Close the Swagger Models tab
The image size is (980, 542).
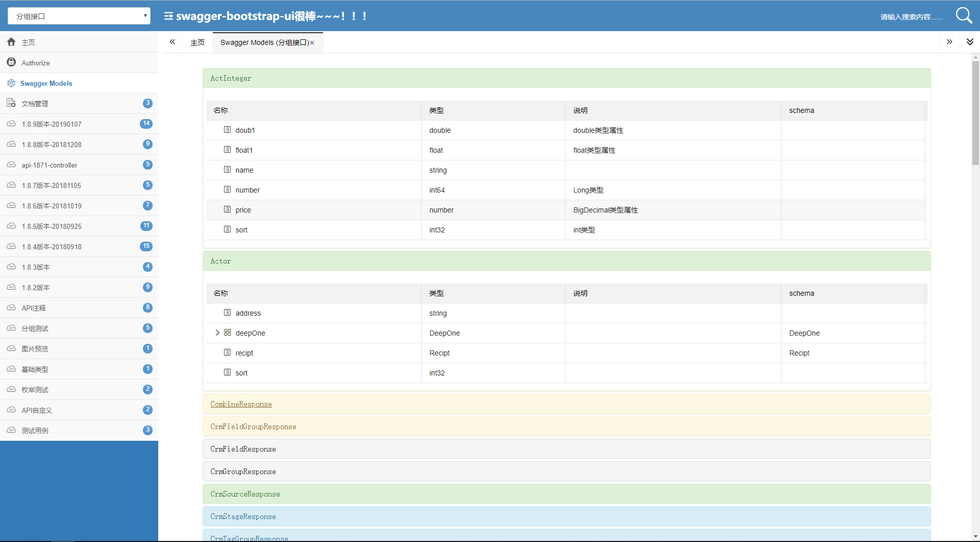312,43
